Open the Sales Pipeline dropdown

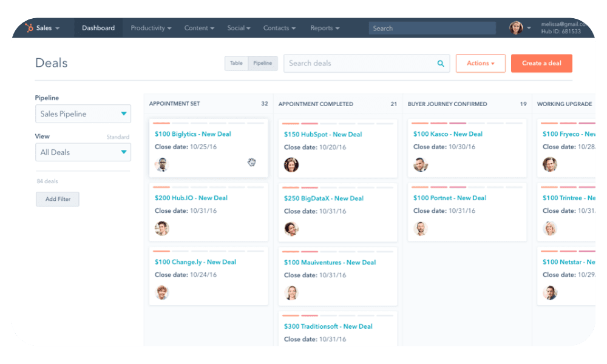83,113
